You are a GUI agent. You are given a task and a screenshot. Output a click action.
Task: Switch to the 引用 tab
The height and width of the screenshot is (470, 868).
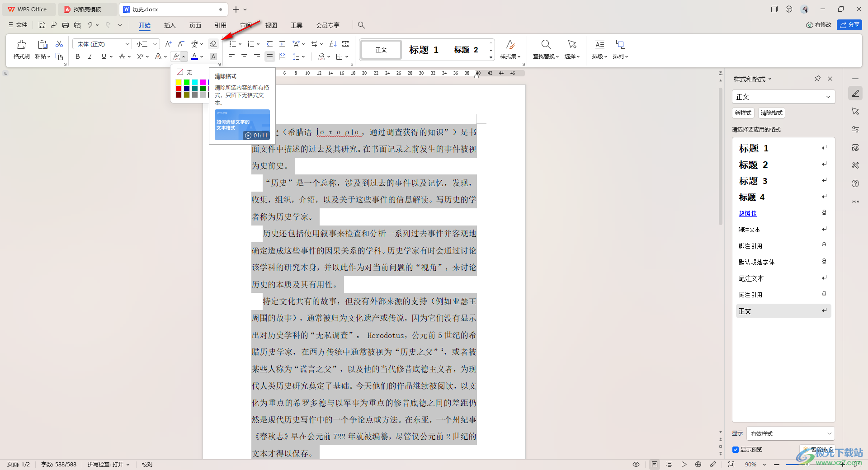220,25
